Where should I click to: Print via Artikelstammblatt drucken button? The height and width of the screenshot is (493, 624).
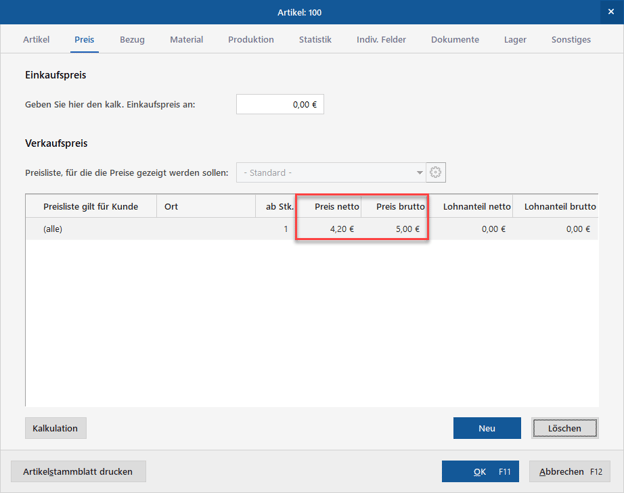79,471
